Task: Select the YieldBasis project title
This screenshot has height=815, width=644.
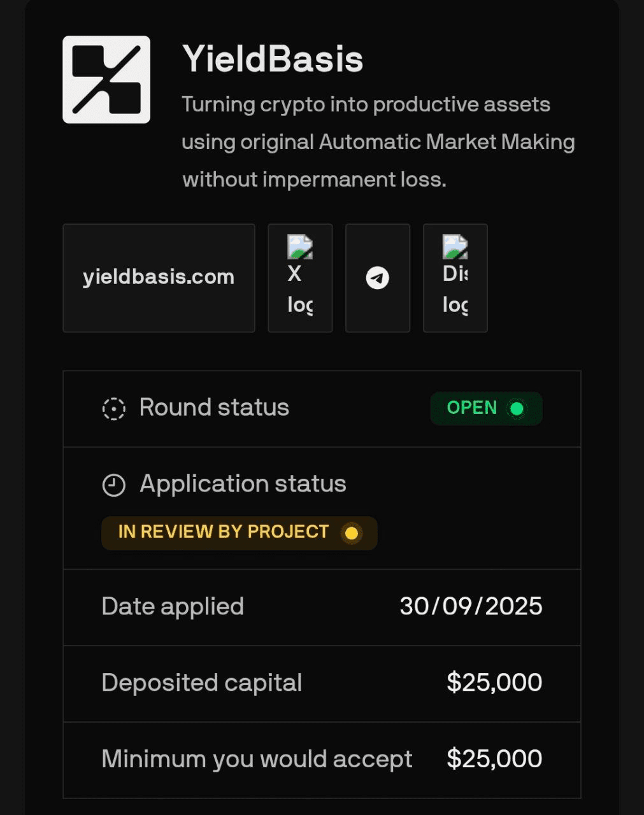Action: point(273,59)
